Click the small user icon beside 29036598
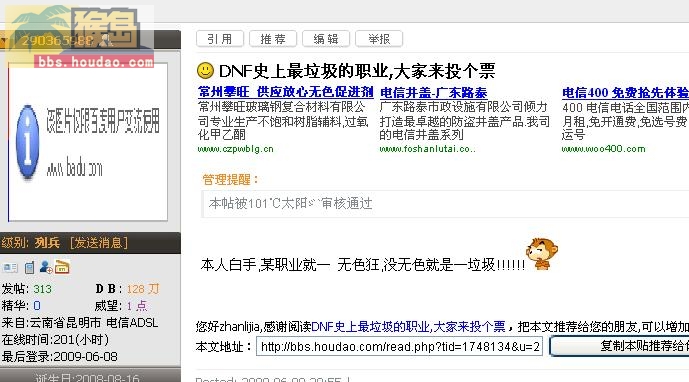 click(106, 41)
